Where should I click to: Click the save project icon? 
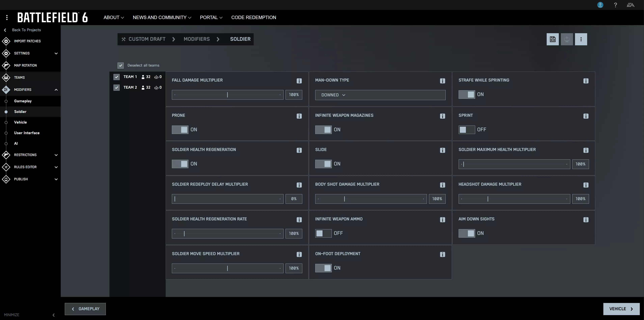pyautogui.click(x=553, y=39)
